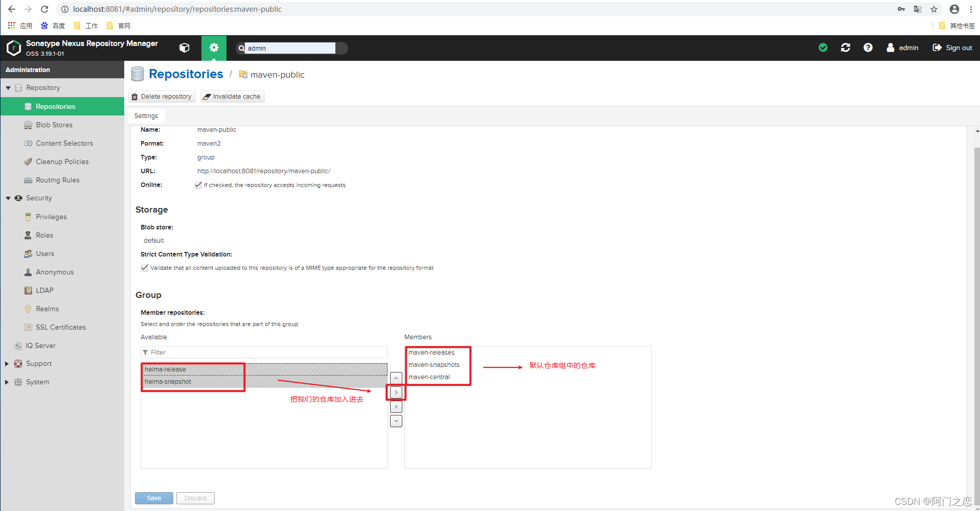Check the green system status icon
The height and width of the screenshot is (511, 980).
[823, 48]
